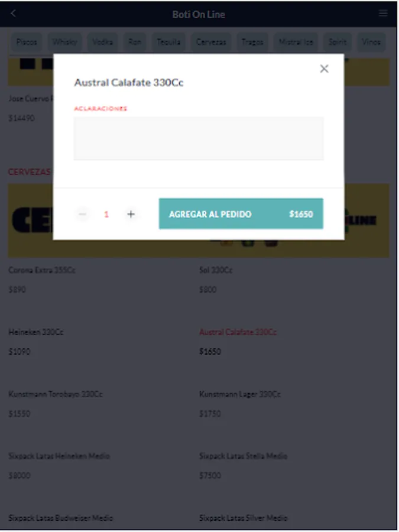Open the Heineken 330Cc product
The height and width of the screenshot is (532, 399).
tap(36, 332)
